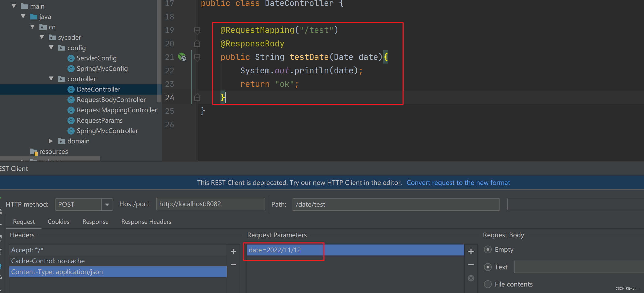Click the @ResponseBody annotation on line 20
644x293 pixels.
(252, 44)
